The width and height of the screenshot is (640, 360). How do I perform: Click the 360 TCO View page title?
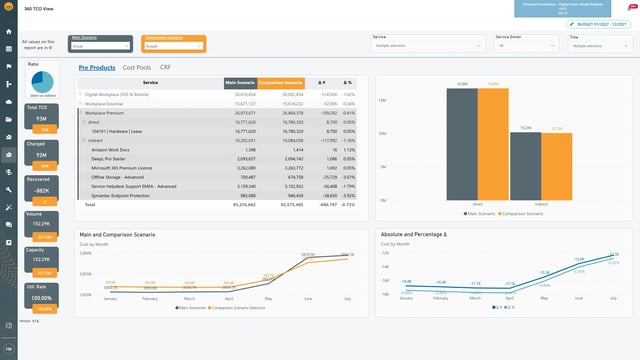pos(39,9)
